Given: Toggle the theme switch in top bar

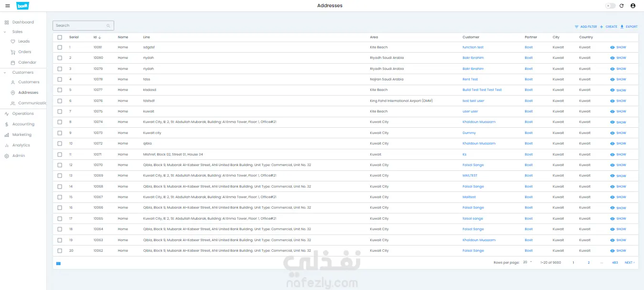Looking at the screenshot, I should pos(610,6).
